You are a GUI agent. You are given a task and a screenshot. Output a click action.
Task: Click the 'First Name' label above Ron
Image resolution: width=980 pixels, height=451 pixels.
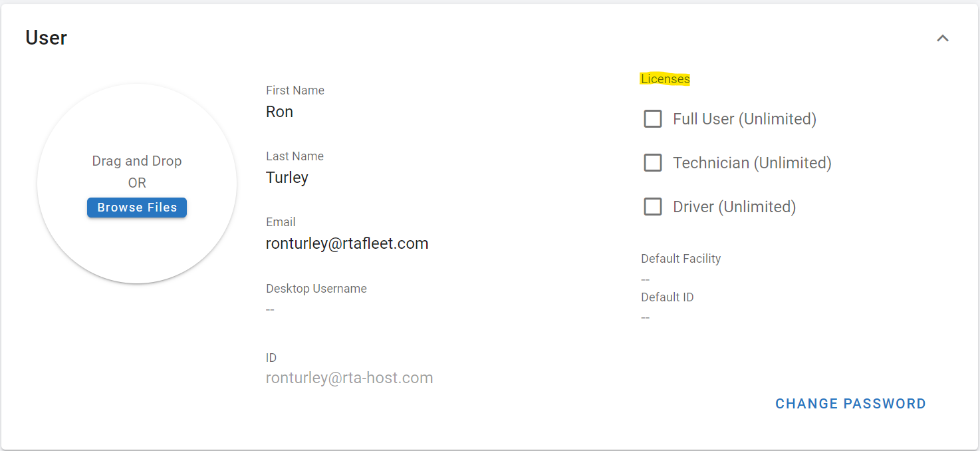295,90
